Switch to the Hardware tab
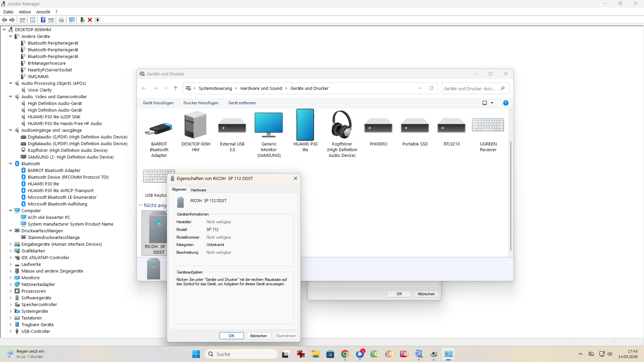 tap(198, 190)
